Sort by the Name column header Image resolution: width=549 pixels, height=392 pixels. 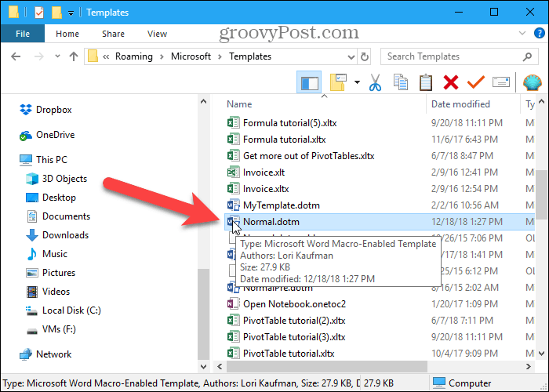tap(239, 104)
